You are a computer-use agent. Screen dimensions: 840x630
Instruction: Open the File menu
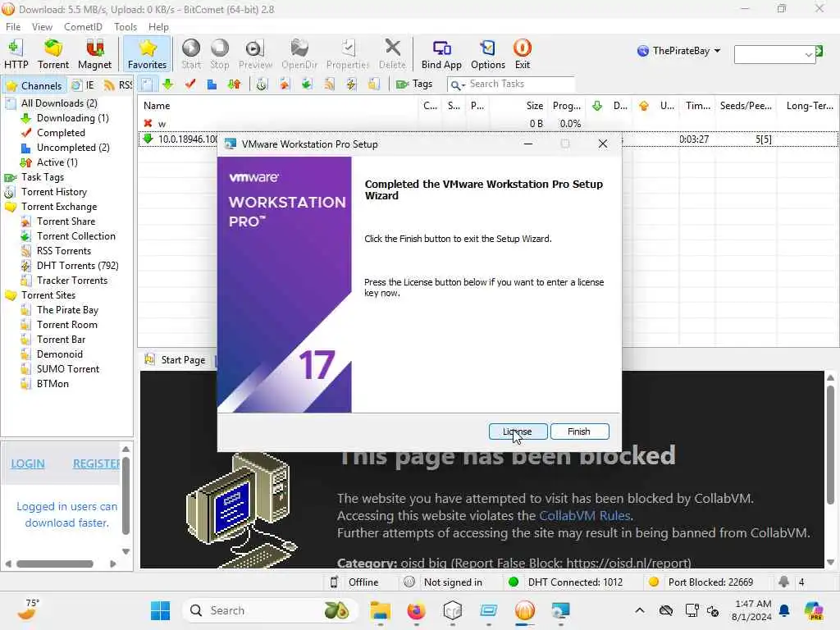pos(13,27)
